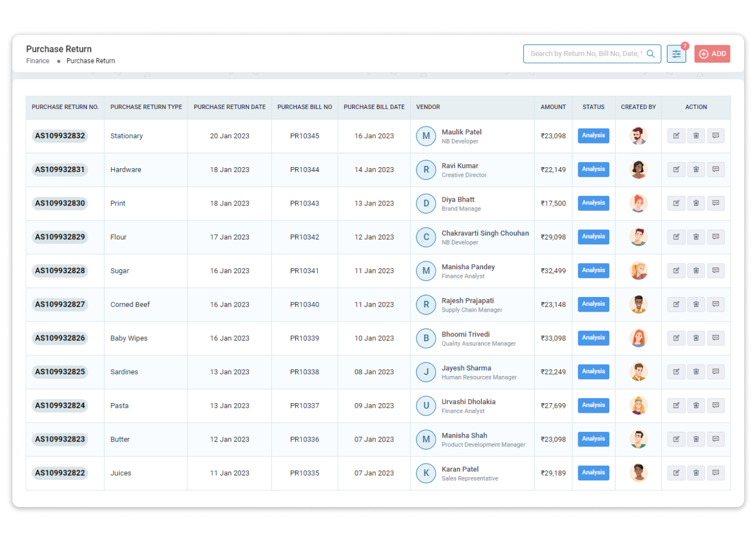Edit the Corned Beef return entry
Image resolution: width=756 pixels, height=542 pixels.
[676, 304]
